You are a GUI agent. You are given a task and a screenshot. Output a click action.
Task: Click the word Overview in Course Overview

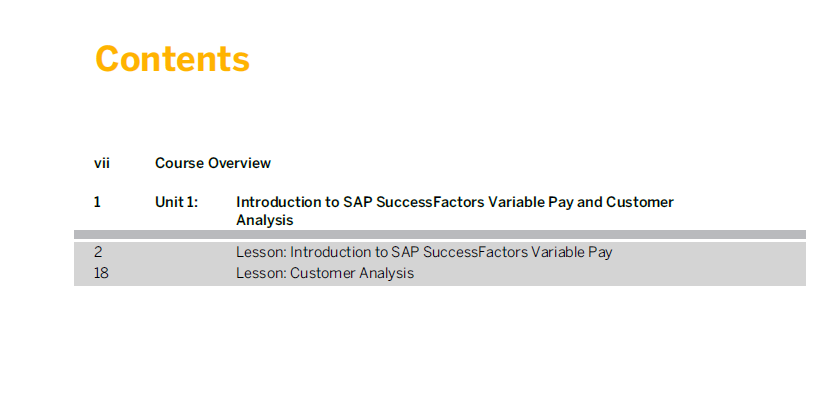239,163
